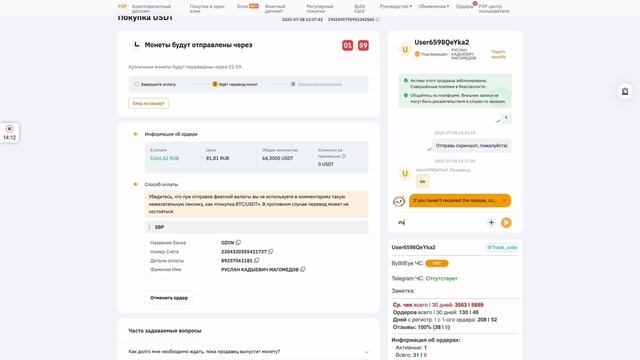
Task: Click the 64,3005 USDT total quantity
Action: pyautogui.click(x=278, y=158)
